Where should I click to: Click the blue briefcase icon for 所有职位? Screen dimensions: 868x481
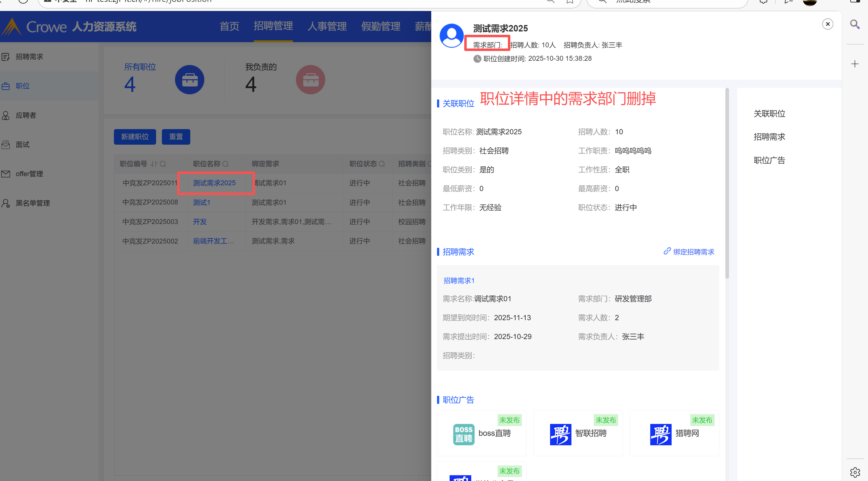point(189,80)
